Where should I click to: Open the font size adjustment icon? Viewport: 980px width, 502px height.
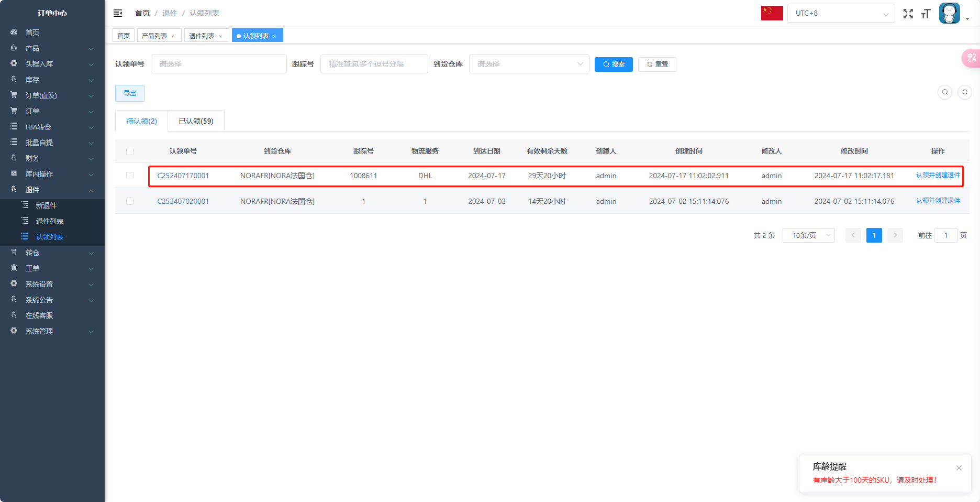(926, 14)
